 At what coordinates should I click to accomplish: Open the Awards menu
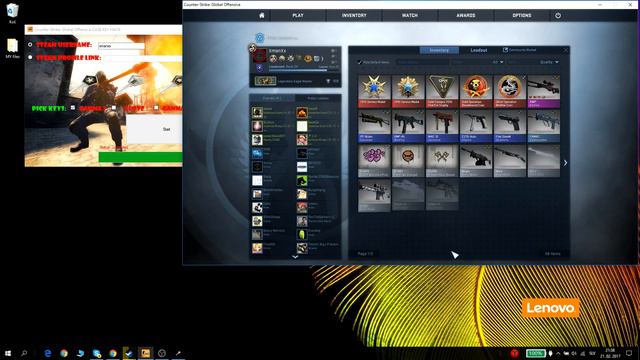[466, 16]
